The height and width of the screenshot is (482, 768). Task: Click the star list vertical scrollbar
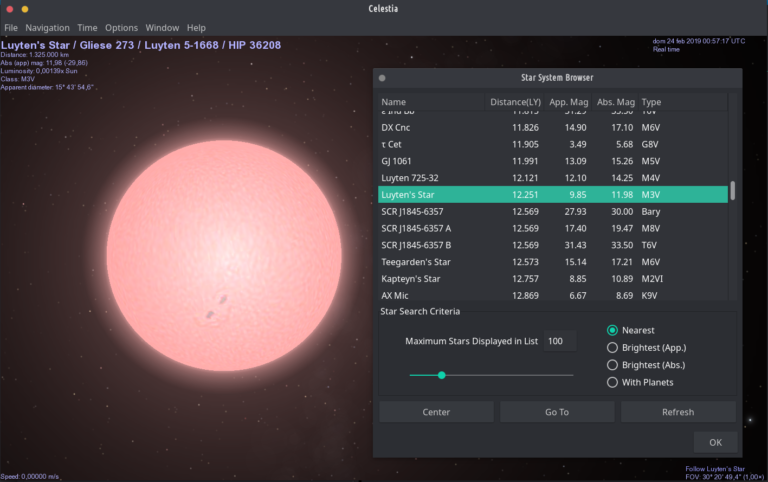point(732,190)
